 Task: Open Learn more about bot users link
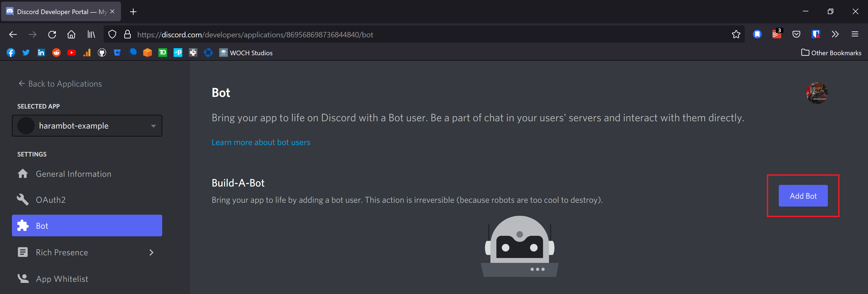pos(260,142)
